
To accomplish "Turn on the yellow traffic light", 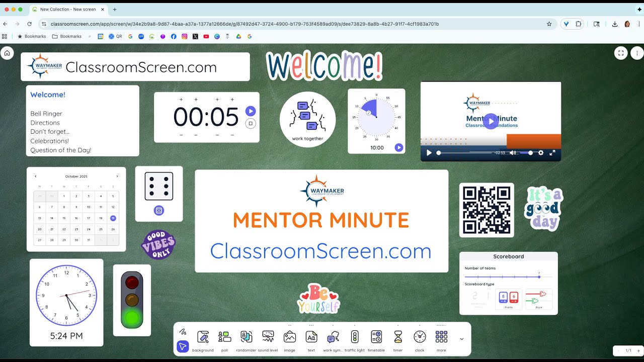I will (132, 300).
